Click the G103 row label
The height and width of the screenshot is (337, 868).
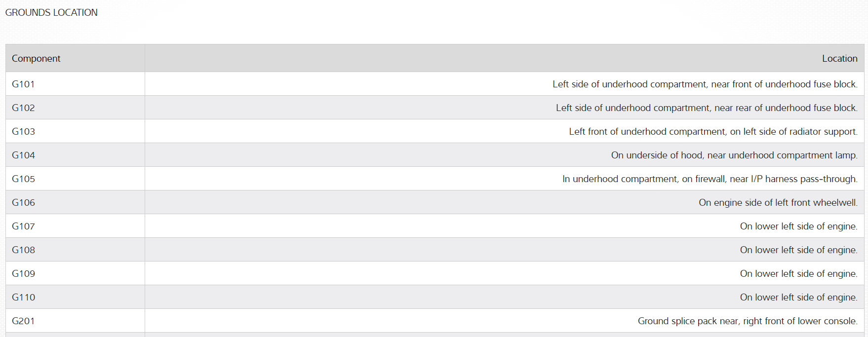tap(23, 131)
